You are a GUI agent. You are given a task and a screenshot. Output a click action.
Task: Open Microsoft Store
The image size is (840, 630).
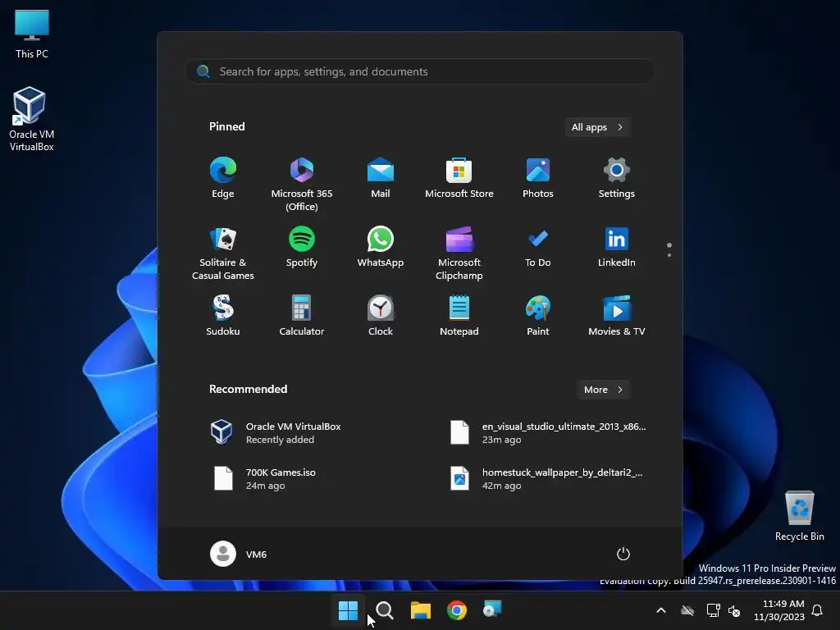pos(459,178)
